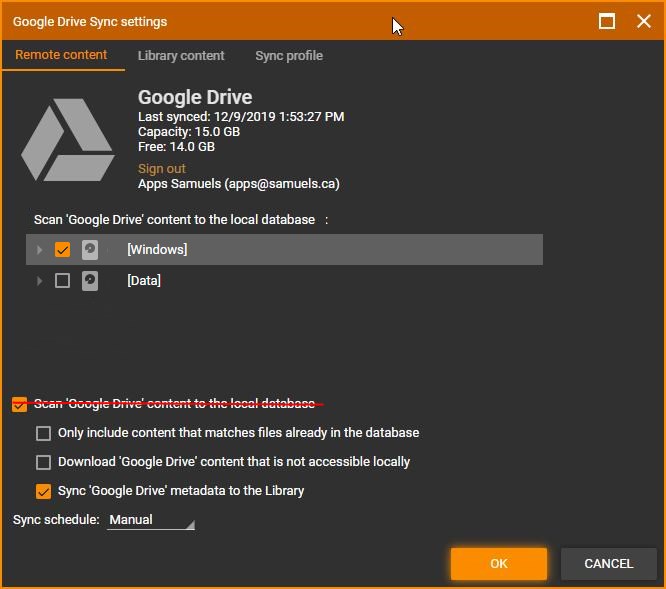Maximize the Google Drive Sync settings window
The height and width of the screenshot is (589, 666).
pyautogui.click(x=607, y=21)
